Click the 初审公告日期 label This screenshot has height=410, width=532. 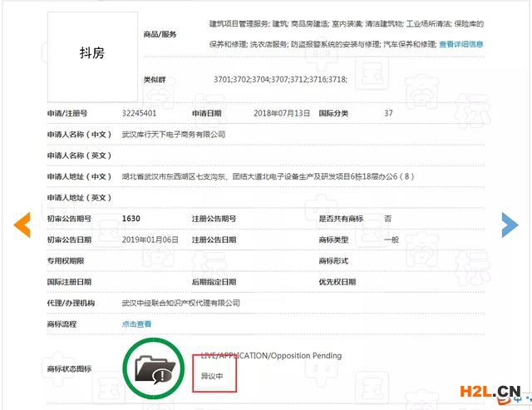pos(69,240)
